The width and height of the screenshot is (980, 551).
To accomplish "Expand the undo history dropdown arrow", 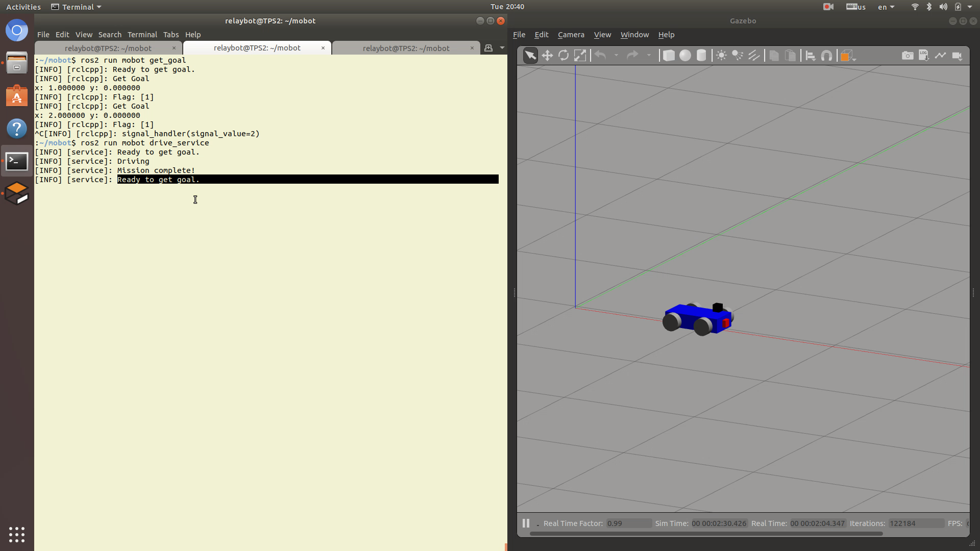I will coord(616,56).
